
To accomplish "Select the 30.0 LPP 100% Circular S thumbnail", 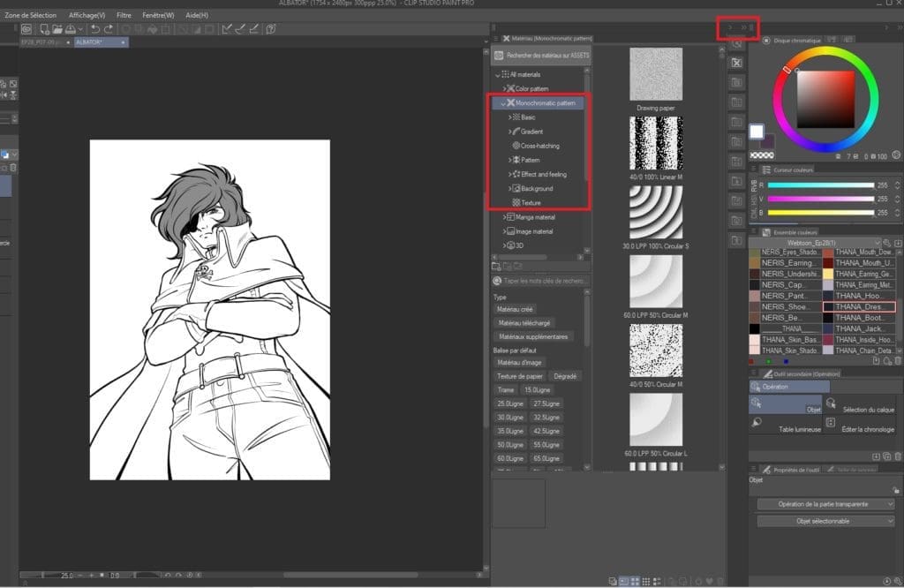I will click(656, 212).
